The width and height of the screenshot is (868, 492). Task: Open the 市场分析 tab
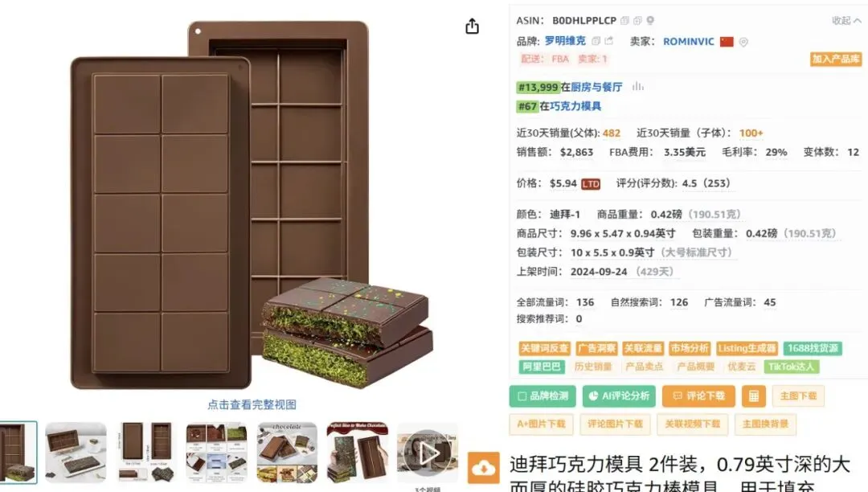(x=690, y=348)
